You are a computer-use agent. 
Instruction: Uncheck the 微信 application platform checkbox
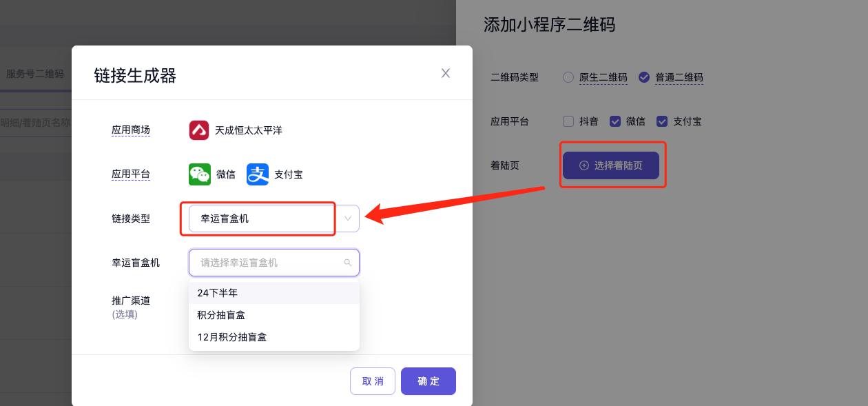pos(615,121)
